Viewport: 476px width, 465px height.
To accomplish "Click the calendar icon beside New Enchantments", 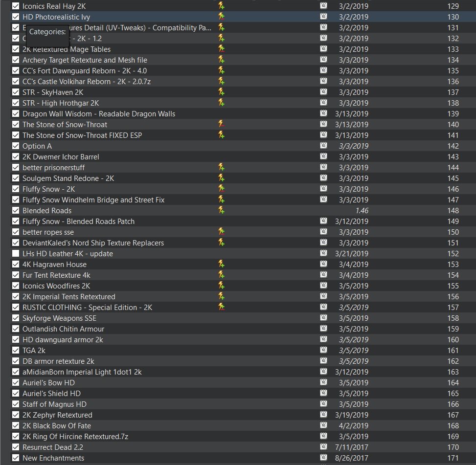I will pyautogui.click(x=323, y=458).
